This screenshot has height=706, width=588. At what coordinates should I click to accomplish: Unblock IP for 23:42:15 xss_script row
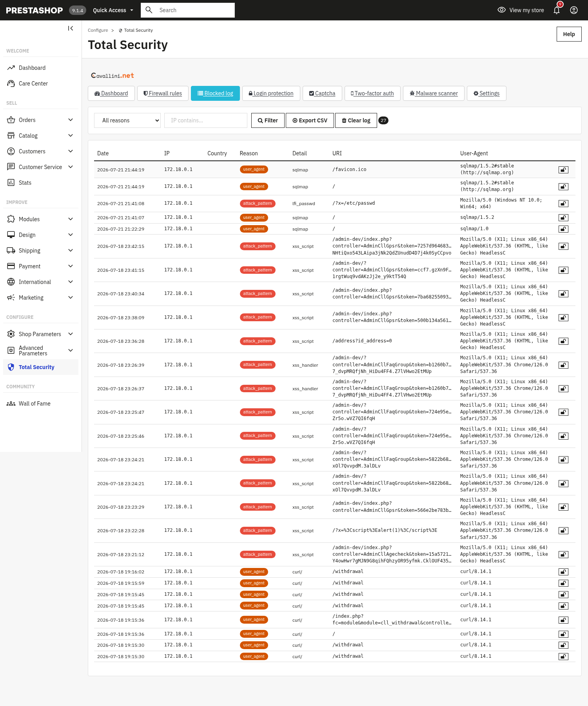pos(563,246)
